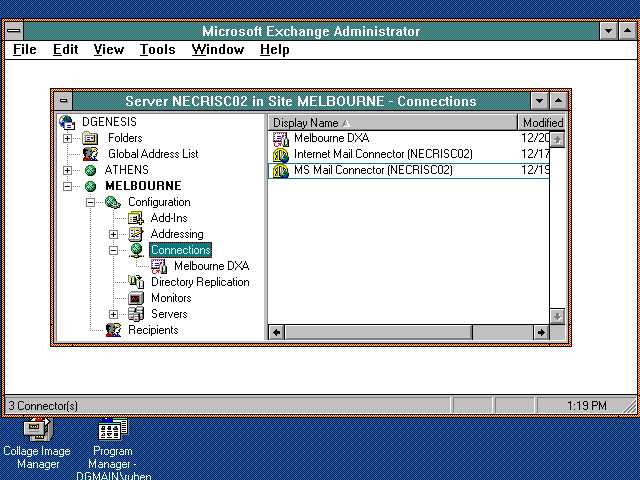This screenshot has width=640, height=480.
Task: Click the Internet Mail Connector icon
Action: pos(281,155)
